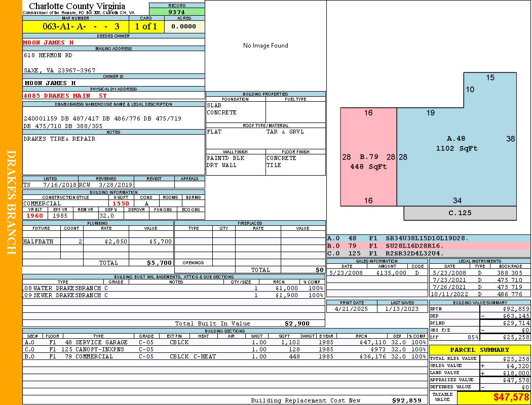
Task: Click sewer RPCN value $1,900
Action: [x=287, y=296]
